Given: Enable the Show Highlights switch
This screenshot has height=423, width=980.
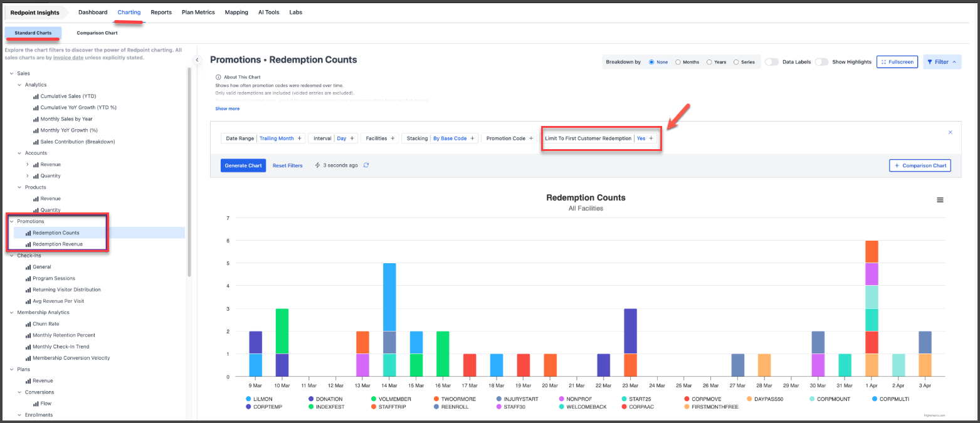Looking at the screenshot, I should 821,62.
